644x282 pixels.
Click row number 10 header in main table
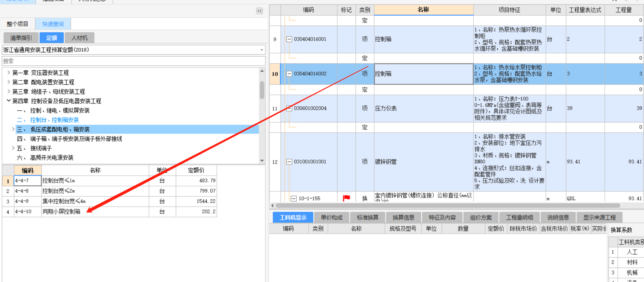275,74
